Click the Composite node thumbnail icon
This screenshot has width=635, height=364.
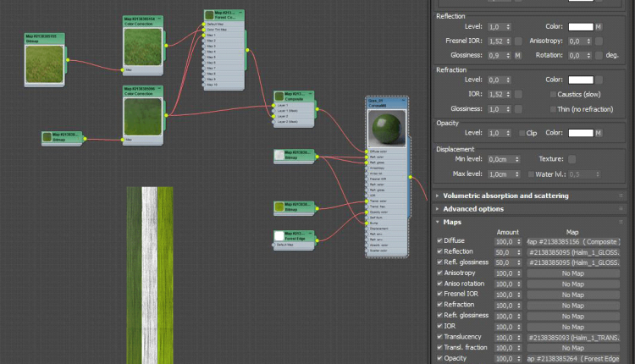(279, 96)
